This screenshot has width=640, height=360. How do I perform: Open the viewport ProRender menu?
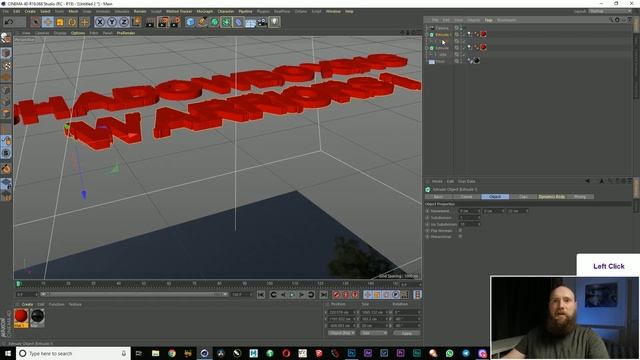126,33
